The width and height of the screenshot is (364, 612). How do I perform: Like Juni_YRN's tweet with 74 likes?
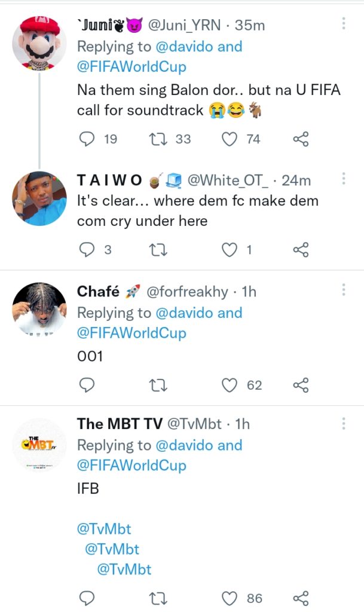pos(230,139)
